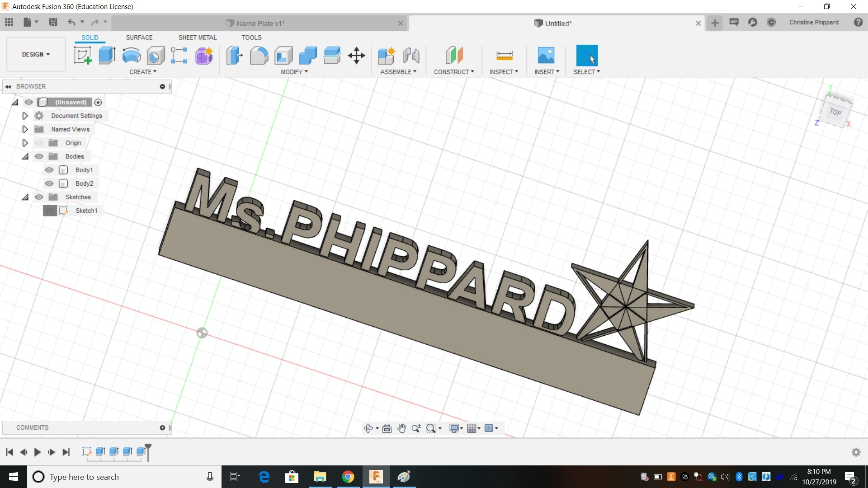868x488 pixels.
Task: Switch to the SURFACE tab
Action: click(139, 38)
